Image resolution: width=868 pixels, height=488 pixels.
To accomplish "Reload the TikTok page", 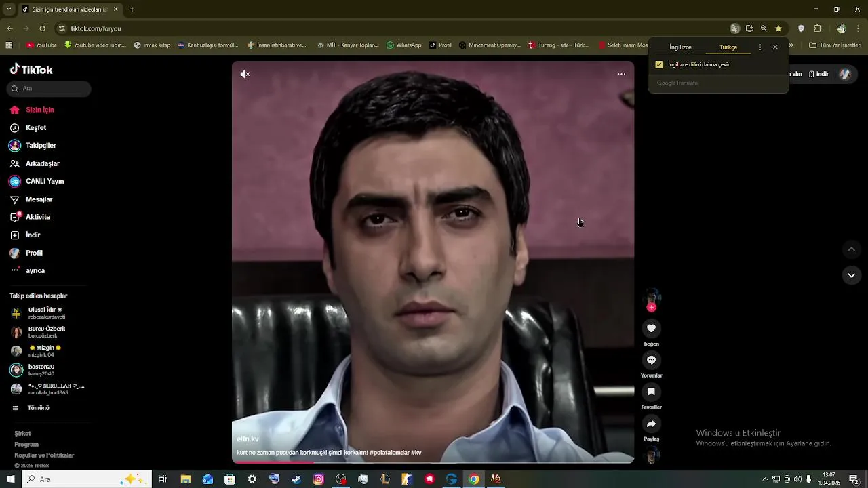I will coord(42,28).
